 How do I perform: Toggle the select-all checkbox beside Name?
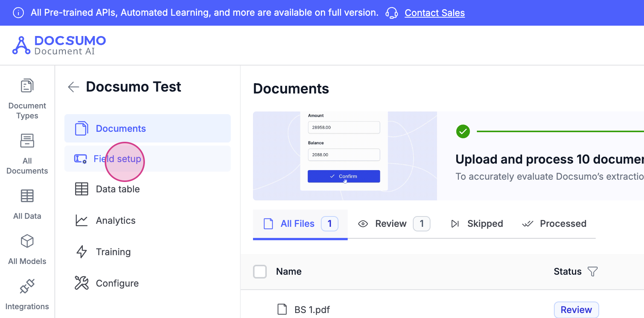click(x=260, y=272)
